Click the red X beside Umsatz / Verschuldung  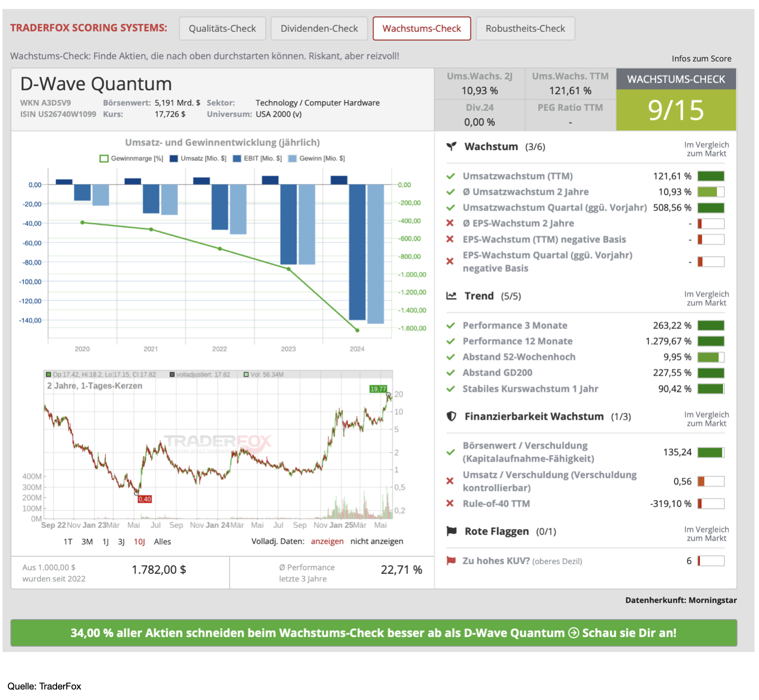point(450,481)
